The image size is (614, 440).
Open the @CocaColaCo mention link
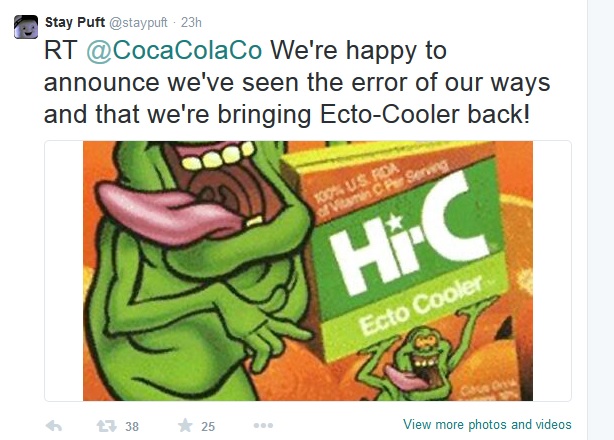coord(174,50)
